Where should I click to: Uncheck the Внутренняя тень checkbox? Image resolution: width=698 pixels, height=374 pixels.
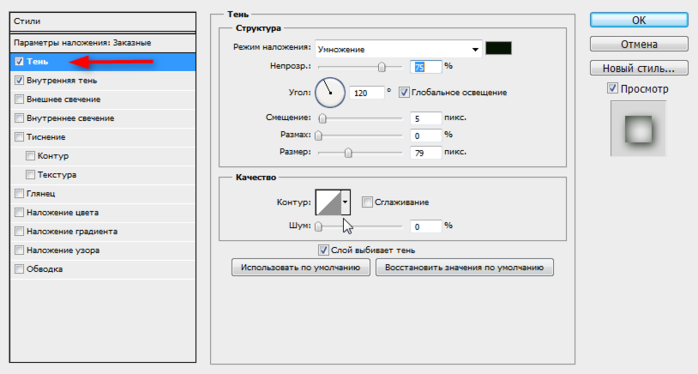point(19,80)
